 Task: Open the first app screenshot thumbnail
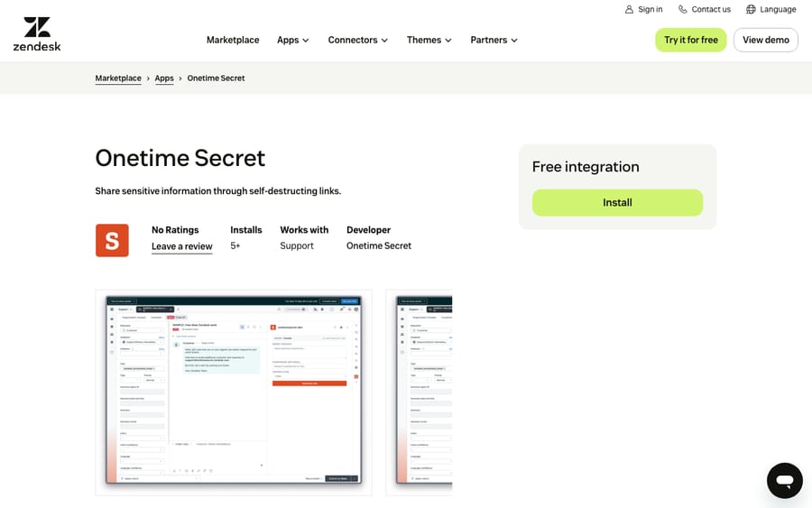pos(234,393)
